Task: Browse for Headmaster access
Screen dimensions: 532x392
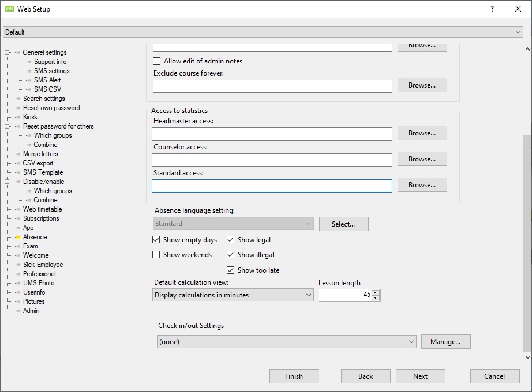Action: pos(422,133)
